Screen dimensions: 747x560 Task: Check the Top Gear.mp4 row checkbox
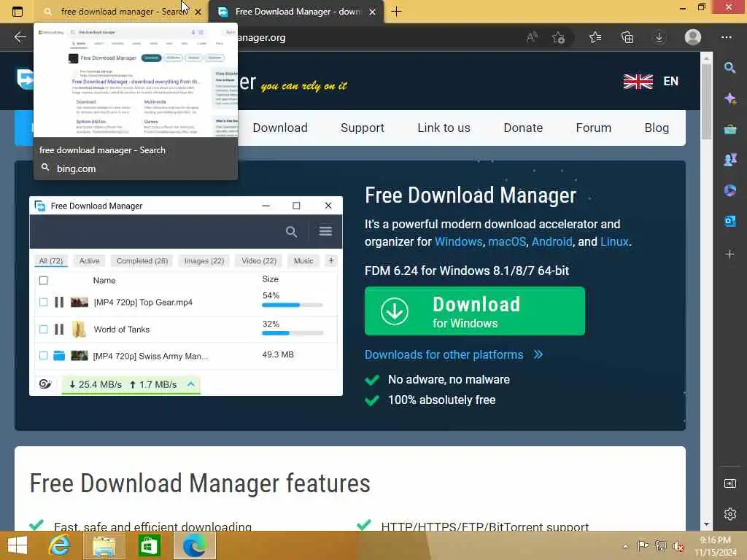coord(43,302)
